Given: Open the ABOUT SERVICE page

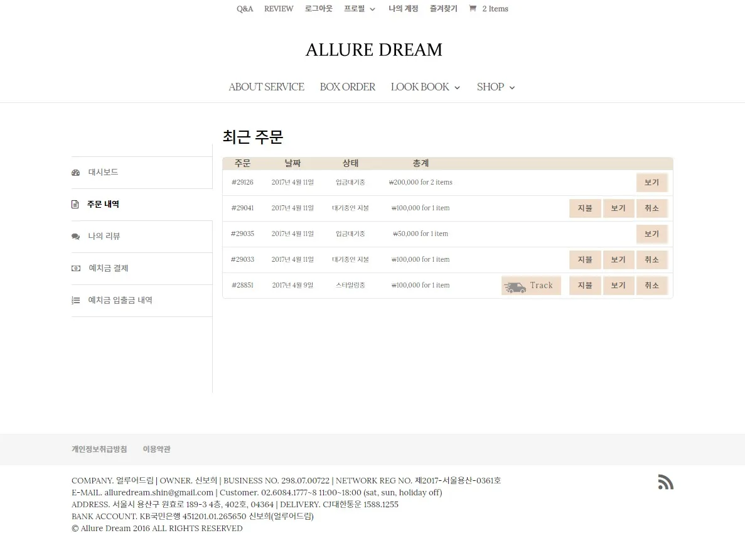Looking at the screenshot, I should coord(267,87).
